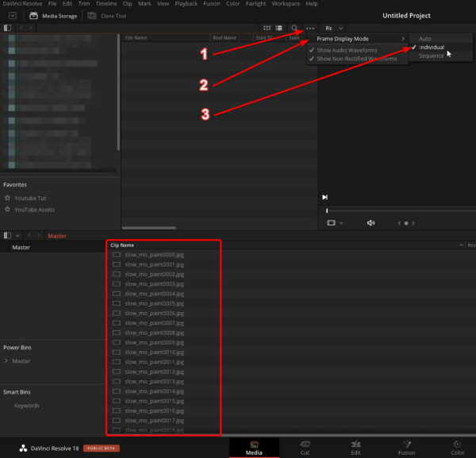Select Auto frame display mode

425,39
